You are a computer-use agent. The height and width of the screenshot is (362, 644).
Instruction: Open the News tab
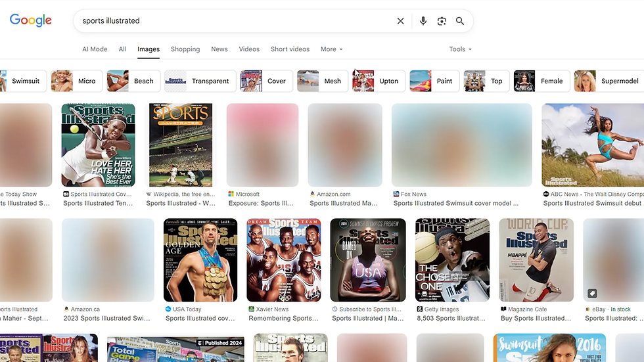click(x=219, y=49)
